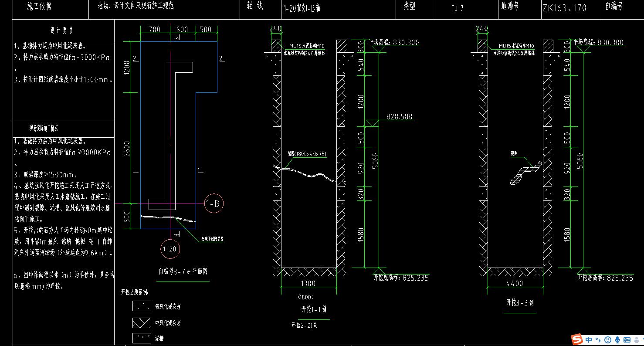Open the emoji smiley panel icon
Screen dimensions: 644x346
click(x=608, y=339)
